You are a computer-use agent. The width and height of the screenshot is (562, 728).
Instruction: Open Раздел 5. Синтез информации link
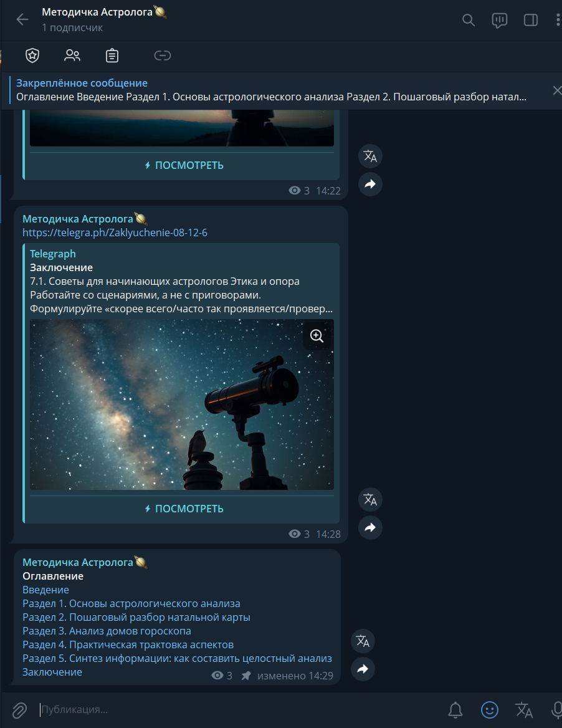click(x=178, y=658)
